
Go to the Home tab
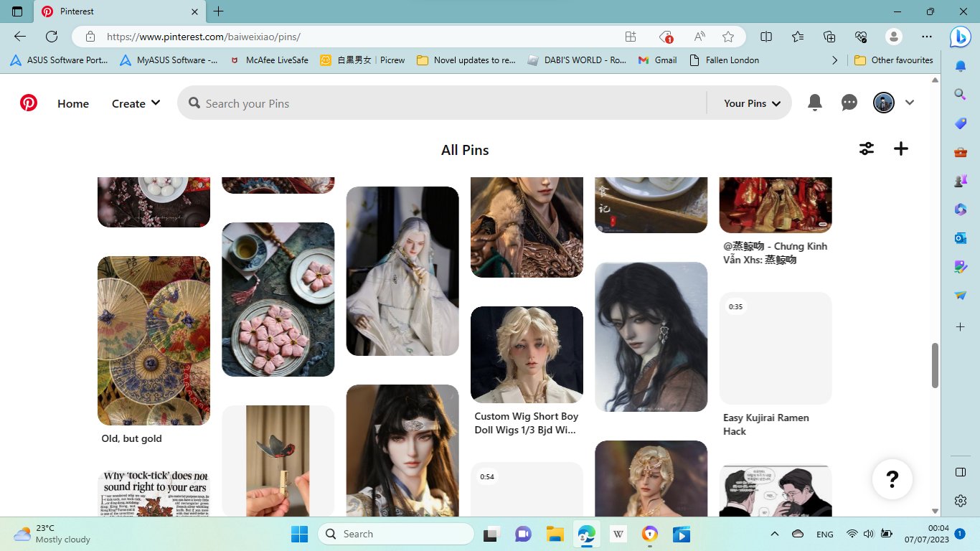click(73, 103)
